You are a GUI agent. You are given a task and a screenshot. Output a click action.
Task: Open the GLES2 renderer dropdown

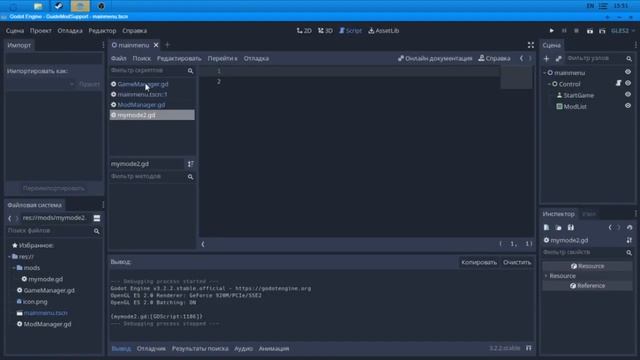click(x=623, y=31)
